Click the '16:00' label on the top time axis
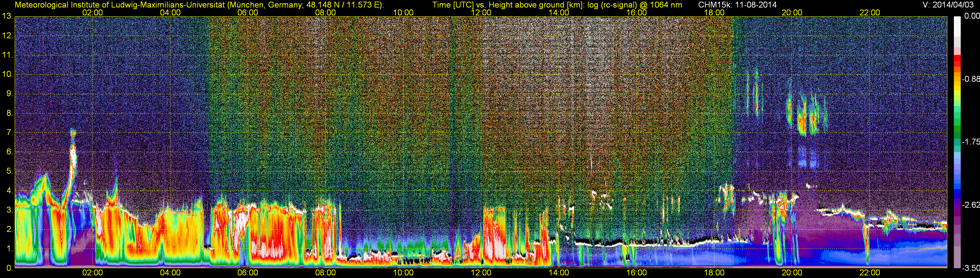Viewport: 980px width, 278px height. [x=637, y=12]
